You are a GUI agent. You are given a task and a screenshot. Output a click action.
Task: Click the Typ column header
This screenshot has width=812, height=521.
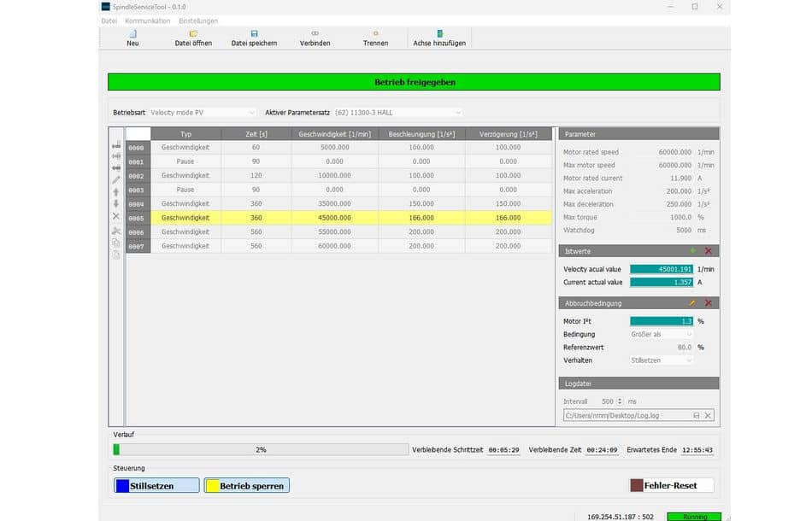pyautogui.click(x=186, y=134)
